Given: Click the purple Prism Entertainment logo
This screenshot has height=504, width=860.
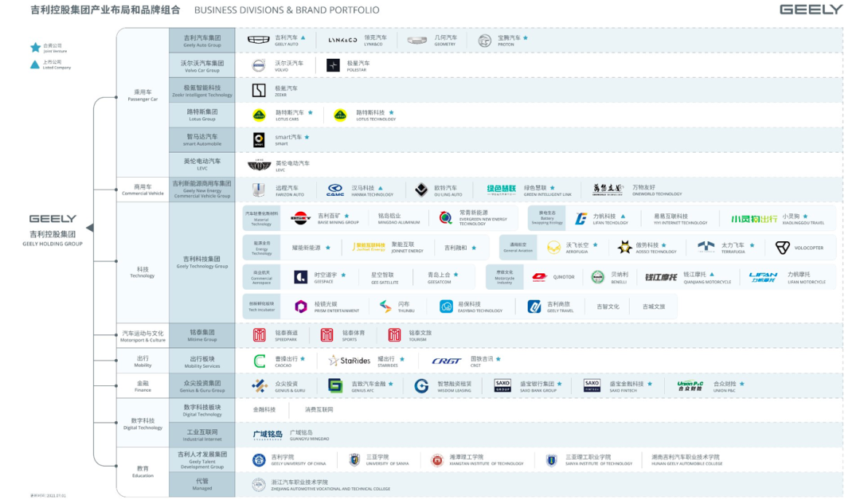Looking at the screenshot, I should [300, 307].
